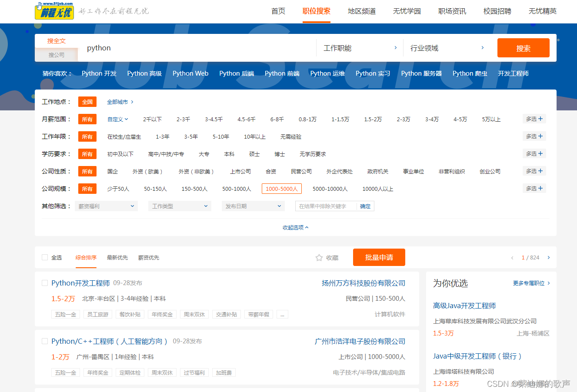Expand the 全部城市 list
The width and height of the screenshot is (577, 392).
click(x=120, y=102)
